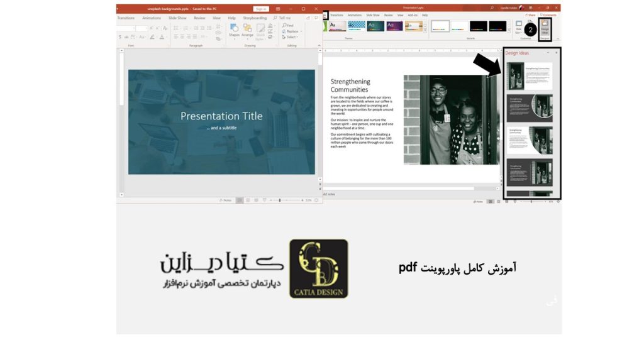644x362 pixels.
Task: Click the Find icon in Editing group
Action: [x=287, y=25]
